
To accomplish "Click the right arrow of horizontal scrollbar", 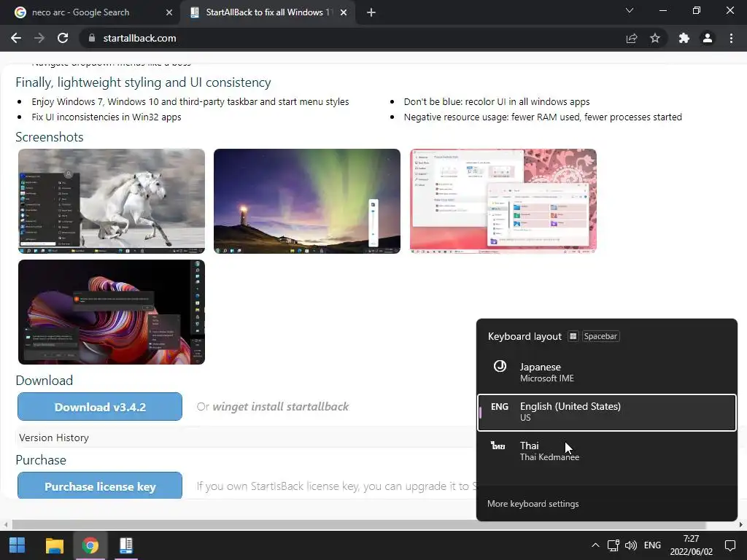I will coord(741,525).
